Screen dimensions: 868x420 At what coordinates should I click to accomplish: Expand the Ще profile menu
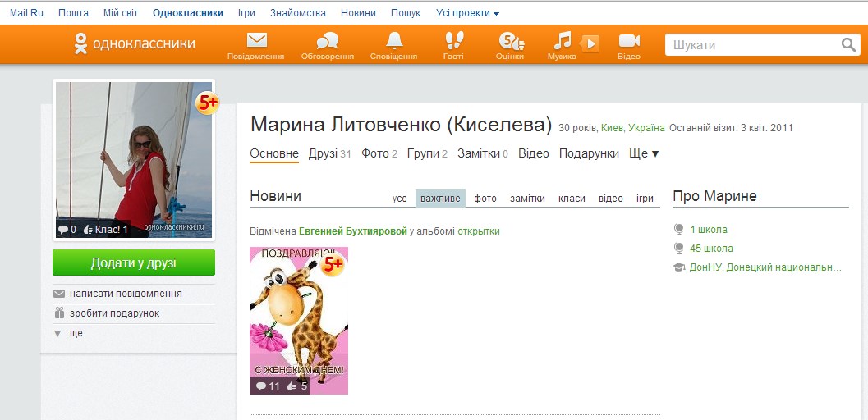click(x=645, y=153)
